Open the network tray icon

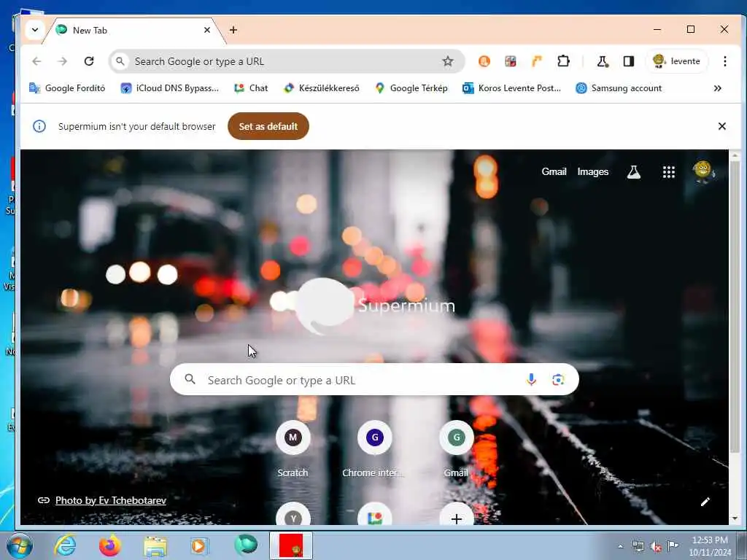point(638,547)
